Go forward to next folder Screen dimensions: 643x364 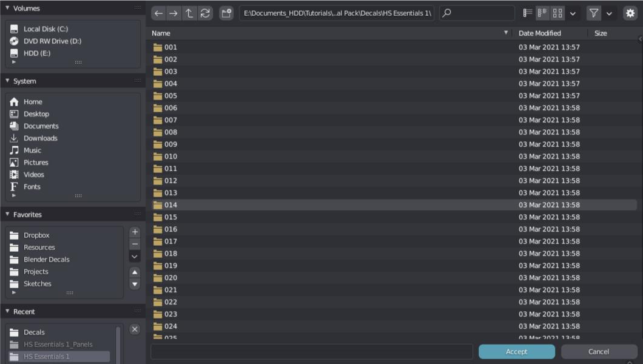click(x=173, y=13)
